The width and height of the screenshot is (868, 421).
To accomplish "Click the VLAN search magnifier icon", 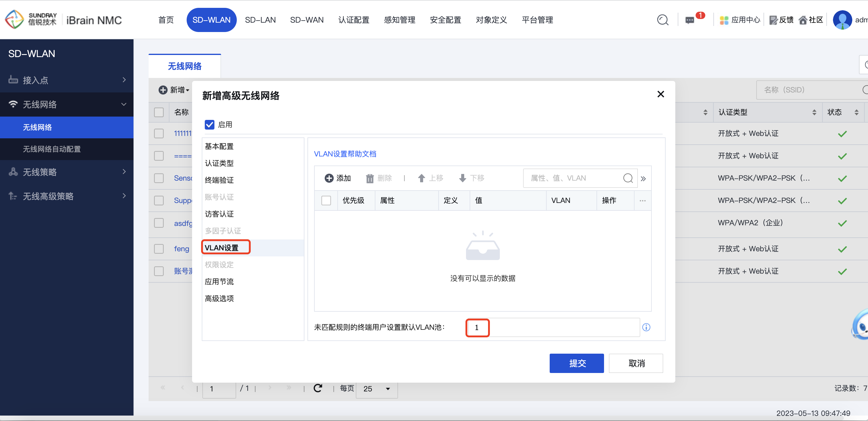I will coord(628,178).
